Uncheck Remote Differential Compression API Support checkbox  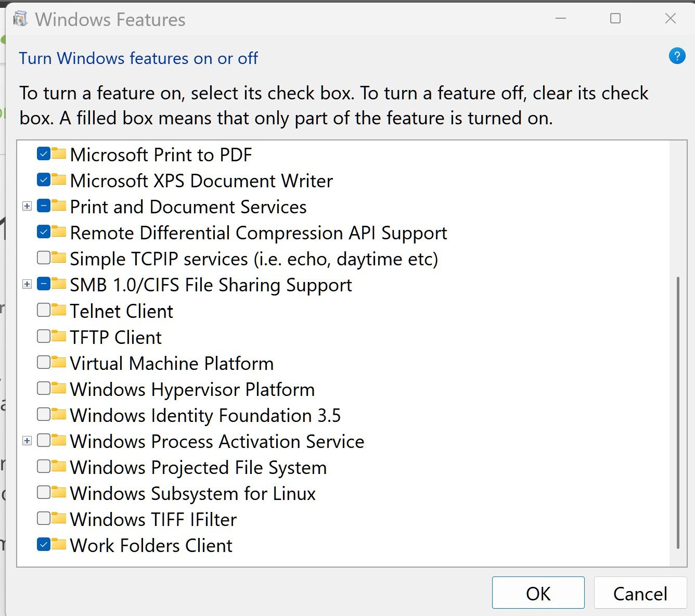(44, 232)
